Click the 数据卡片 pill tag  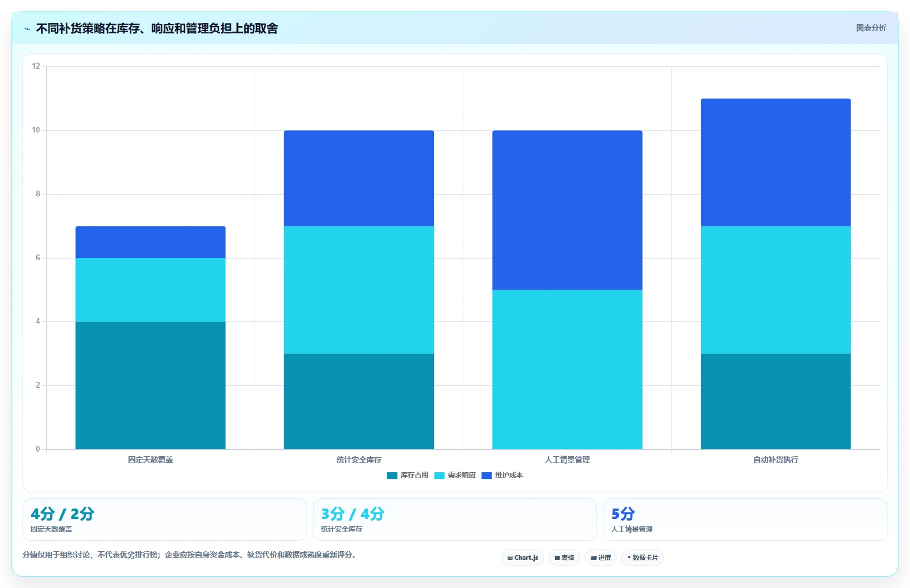[x=643, y=557]
